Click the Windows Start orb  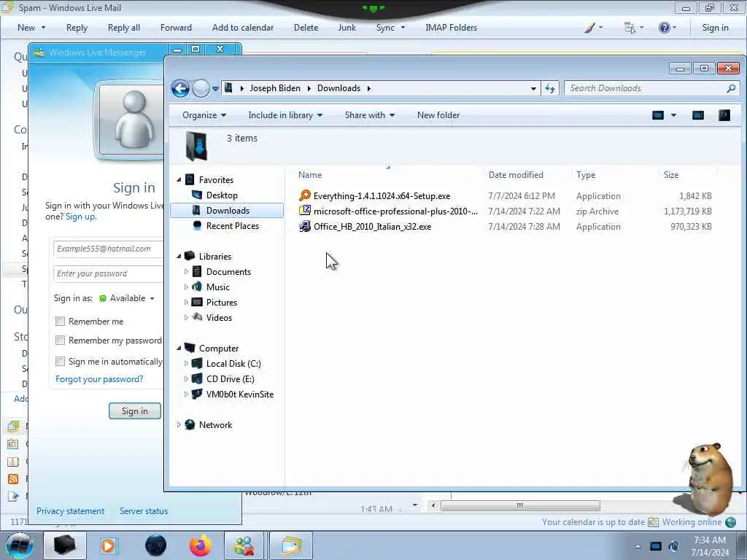(x=20, y=545)
